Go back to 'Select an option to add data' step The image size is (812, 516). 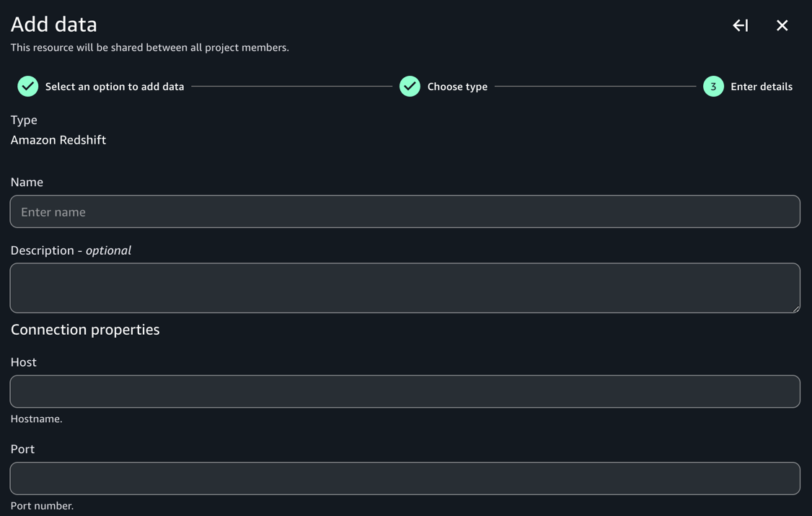click(x=115, y=87)
